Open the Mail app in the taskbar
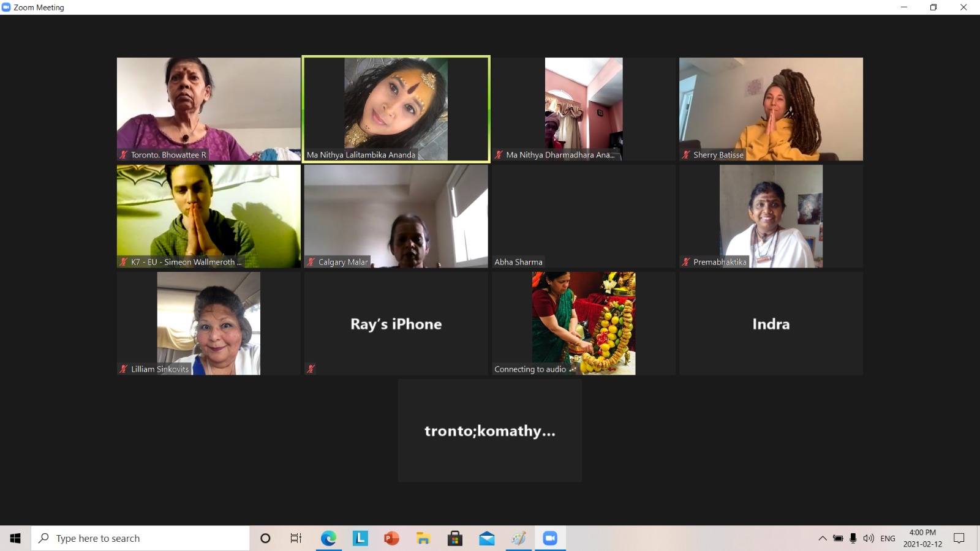 coord(487,538)
